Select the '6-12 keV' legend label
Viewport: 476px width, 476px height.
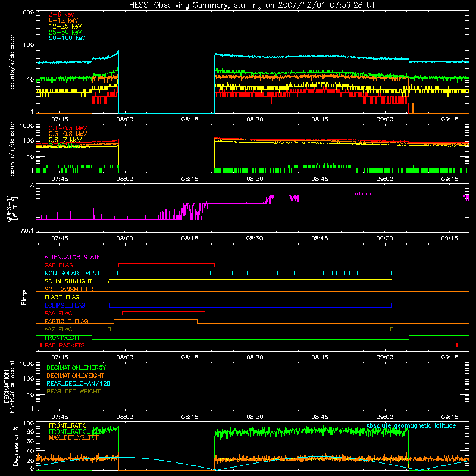tap(64, 20)
